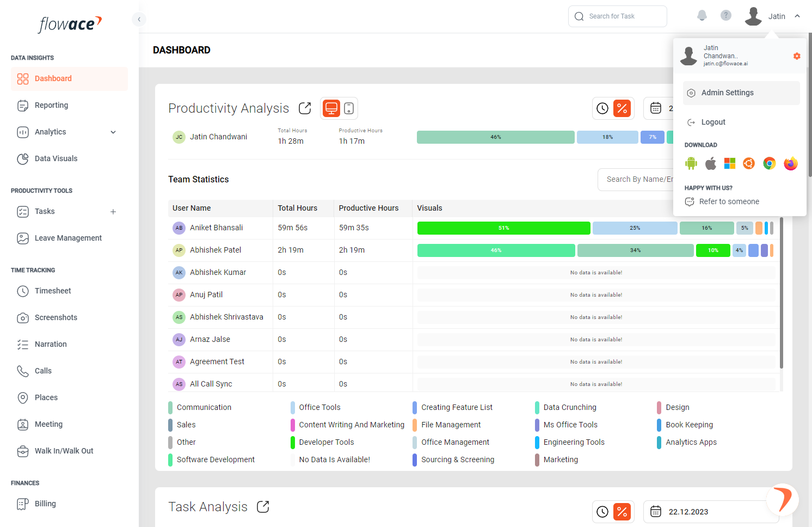The height and width of the screenshot is (527, 812).
Task: Click the plus icon beside Tasks
Action: tap(113, 212)
